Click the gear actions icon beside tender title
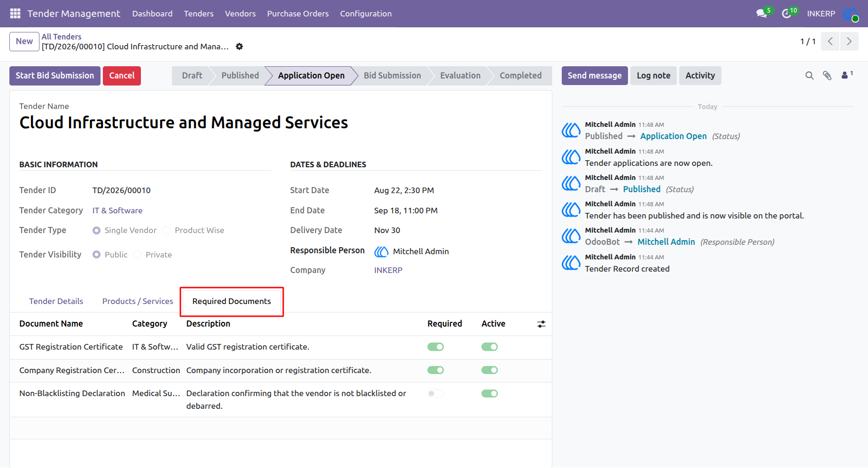868x468 pixels. coord(240,47)
